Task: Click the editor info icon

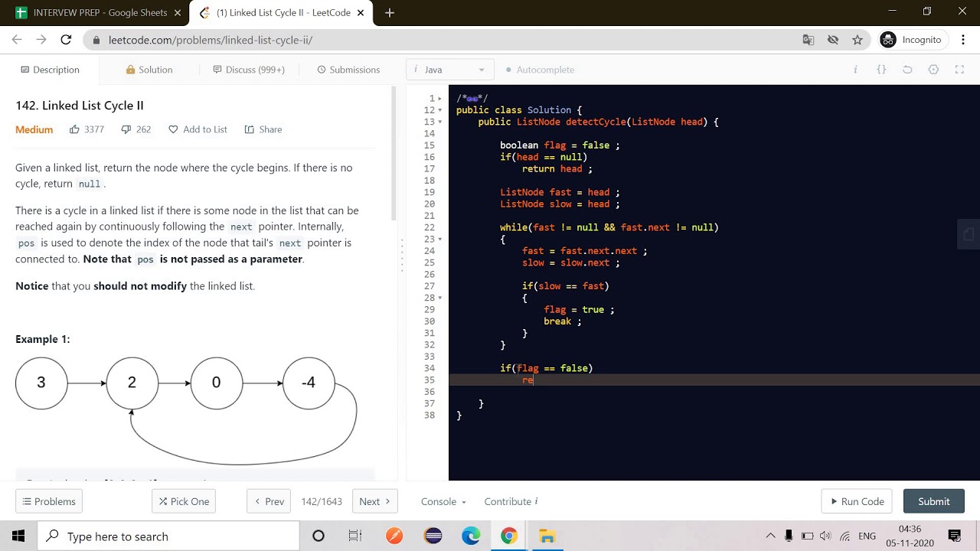Action: pos(855,70)
